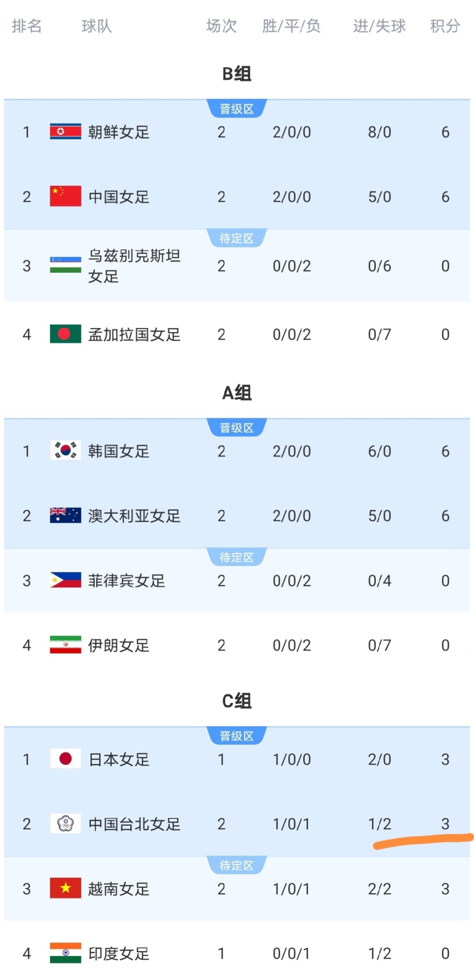Click the Uzbekistan flag icon

click(65, 265)
